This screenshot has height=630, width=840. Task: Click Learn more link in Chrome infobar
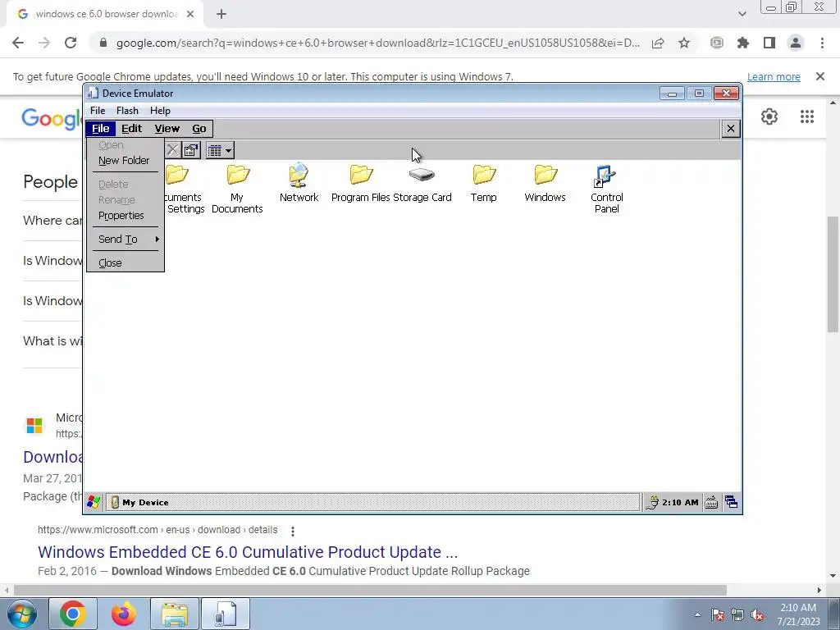pos(774,76)
